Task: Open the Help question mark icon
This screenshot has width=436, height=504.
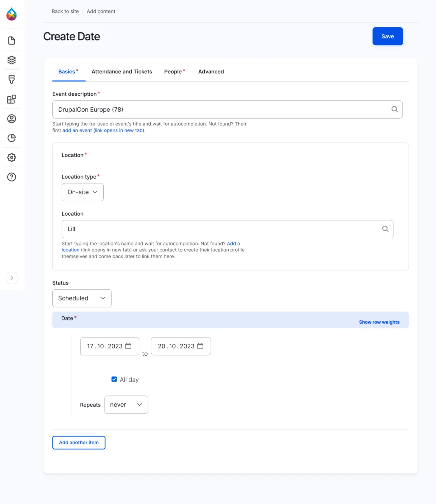Action: 12,177
